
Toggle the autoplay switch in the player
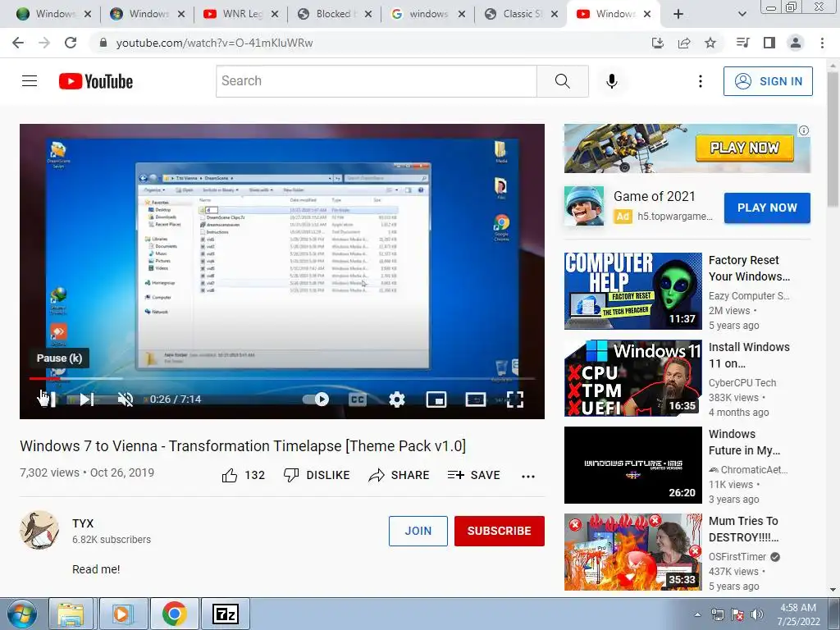tap(316, 399)
